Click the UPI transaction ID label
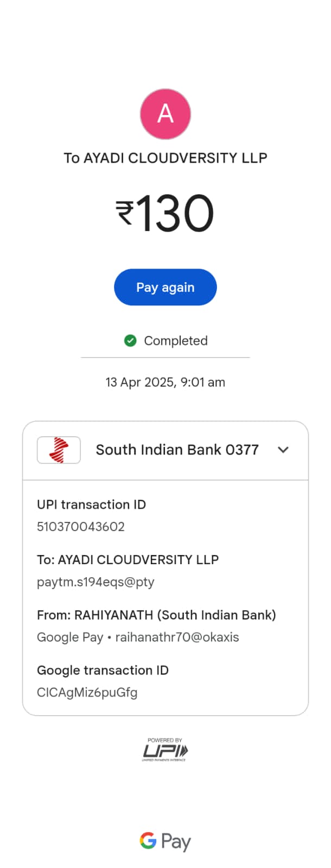The image size is (331, 868). [x=91, y=505]
